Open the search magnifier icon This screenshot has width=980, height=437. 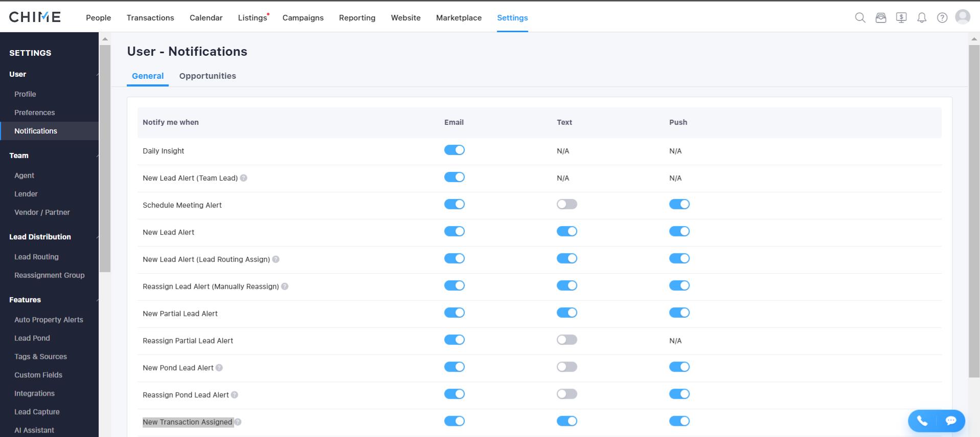tap(860, 17)
